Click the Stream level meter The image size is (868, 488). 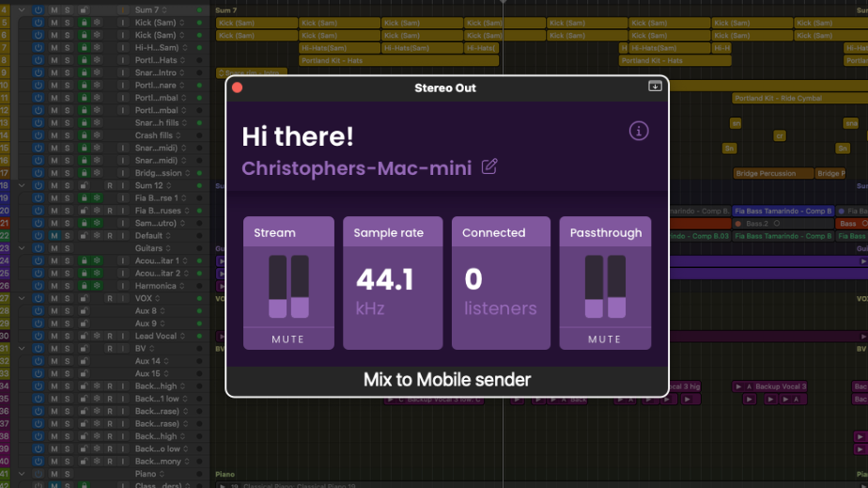[x=288, y=287]
